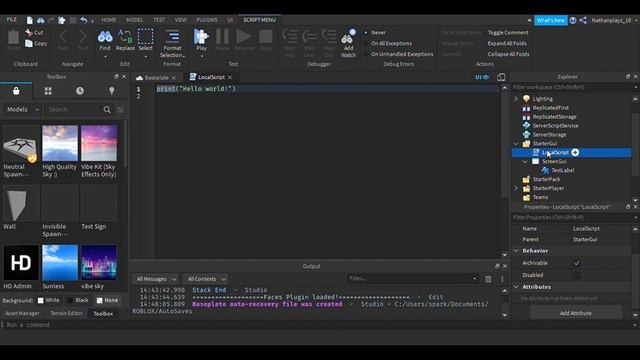Open Toolbox Recent clock tab
This screenshot has height=360, width=640.
(80, 91)
